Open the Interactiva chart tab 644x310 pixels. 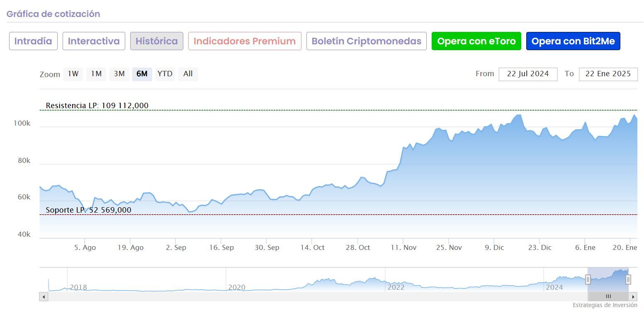click(94, 41)
